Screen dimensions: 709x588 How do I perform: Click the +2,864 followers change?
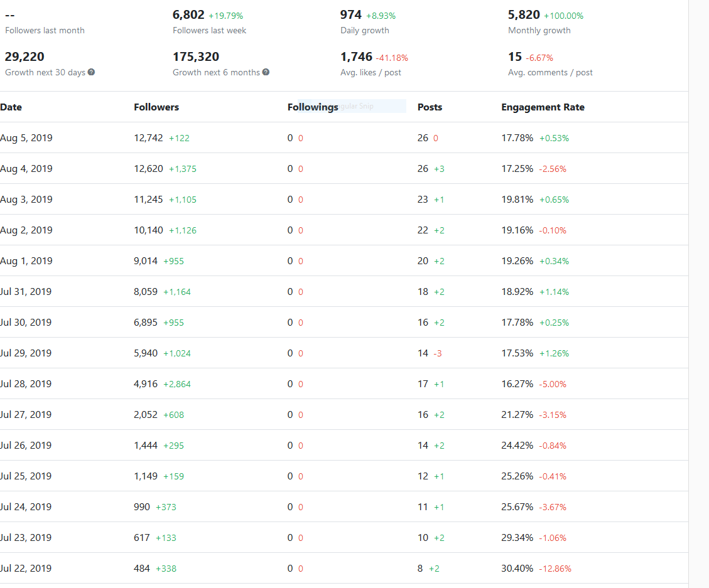coord(177,384)
